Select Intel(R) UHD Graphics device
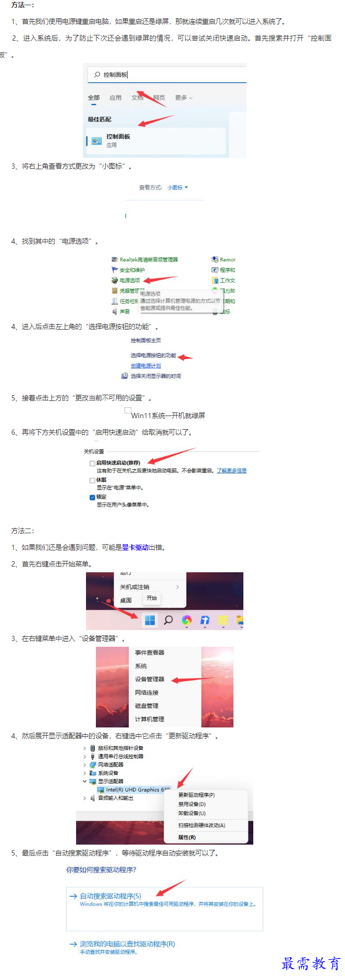 pyautogui.click(x=134, y=790)
